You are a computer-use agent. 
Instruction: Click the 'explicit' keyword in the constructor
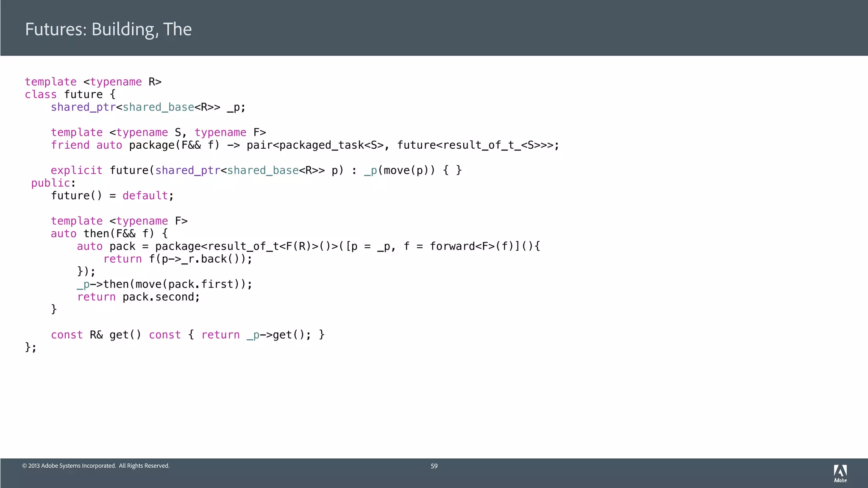[77, 170]
